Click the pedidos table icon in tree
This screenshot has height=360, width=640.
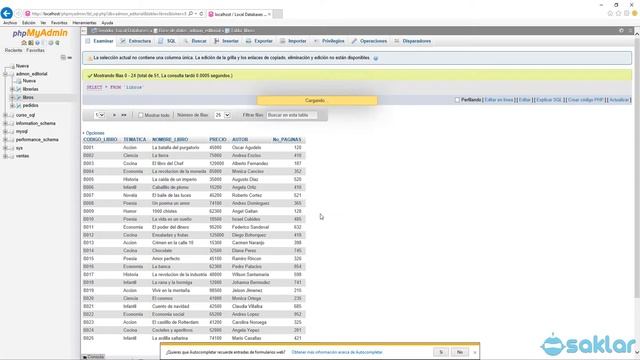[x=18, y=105]
